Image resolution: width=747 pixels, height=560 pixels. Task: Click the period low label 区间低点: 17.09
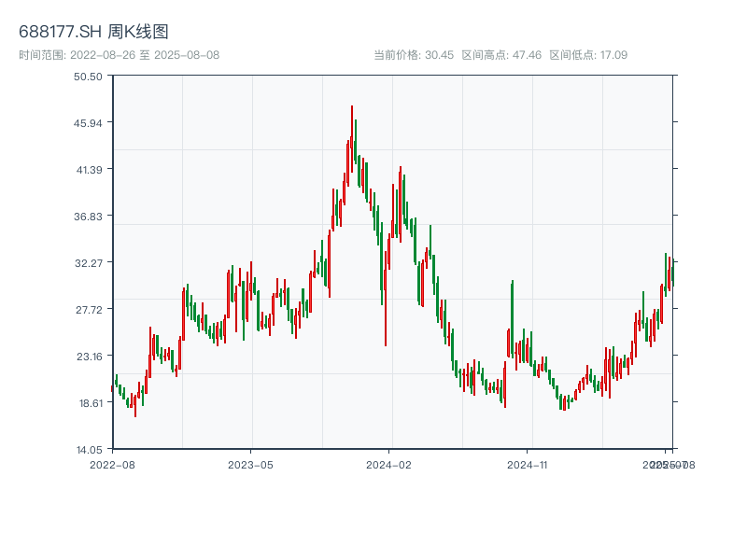click(x=588, y=55)
